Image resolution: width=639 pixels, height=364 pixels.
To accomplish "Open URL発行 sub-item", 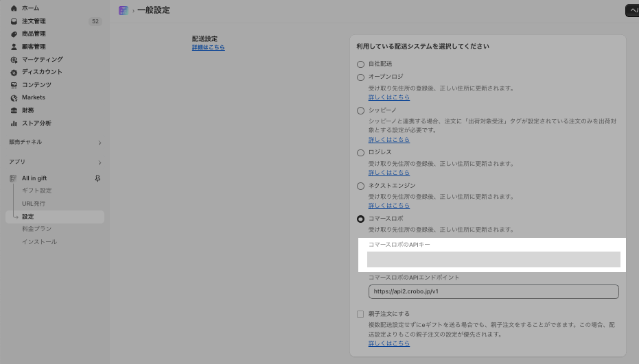I will pos(34,204).
